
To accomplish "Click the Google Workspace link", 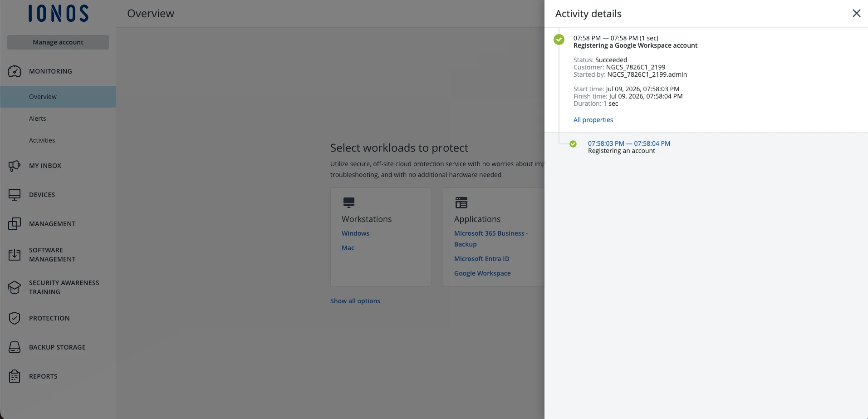I will (482, 273).
